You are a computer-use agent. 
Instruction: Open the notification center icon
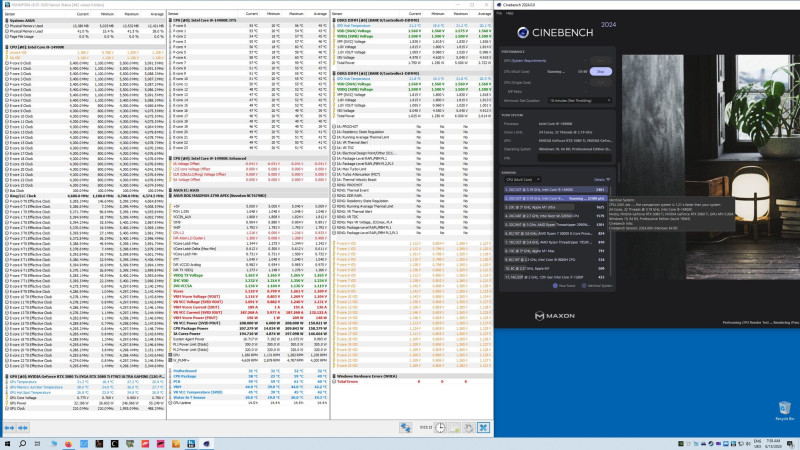click(790, 444)
